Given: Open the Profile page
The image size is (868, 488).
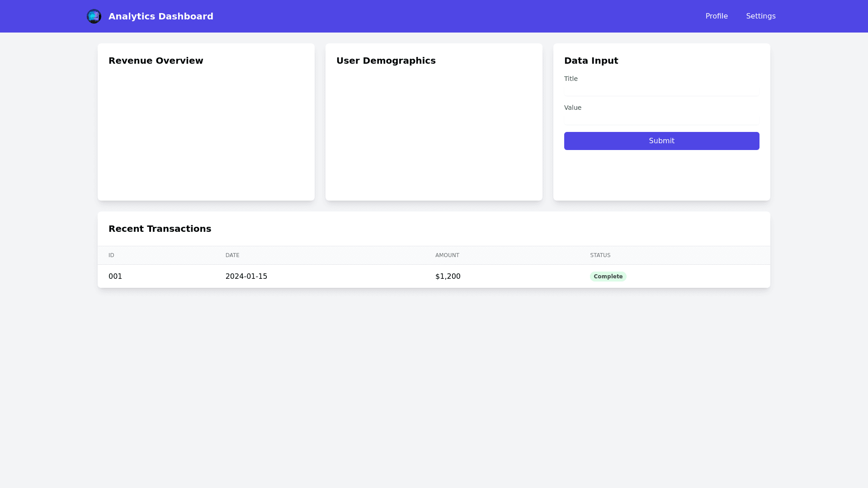Looking at the screenshot, I should click(x=716, y=16).
